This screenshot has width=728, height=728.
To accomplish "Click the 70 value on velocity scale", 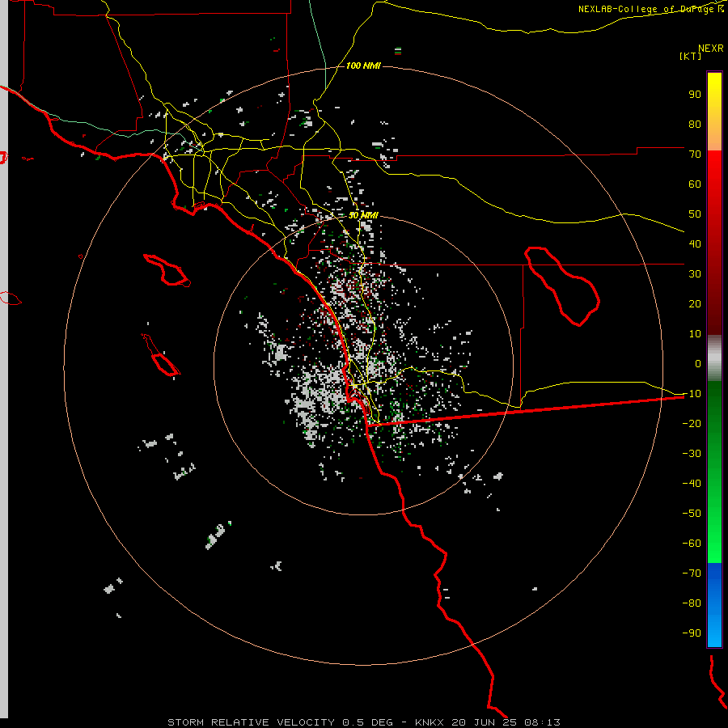I will 695,154.
